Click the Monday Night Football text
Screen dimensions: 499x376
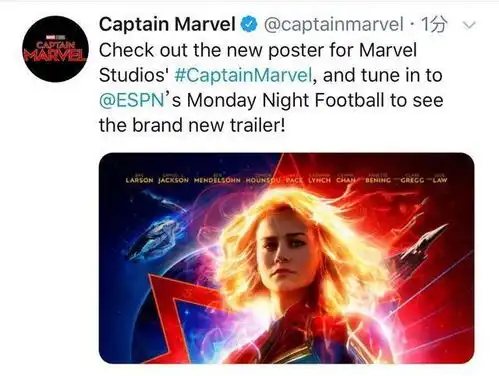click(x=286, y=100)
